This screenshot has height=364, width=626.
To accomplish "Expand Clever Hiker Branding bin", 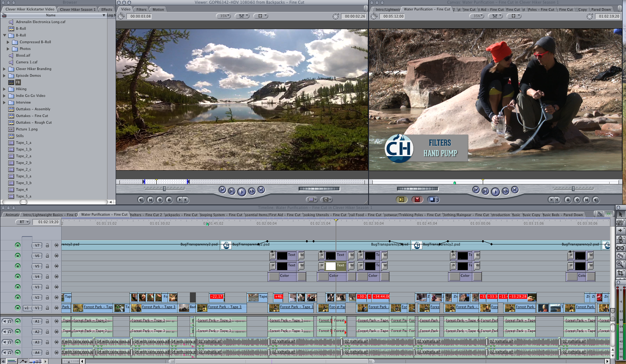I will (x=4, y=69).
